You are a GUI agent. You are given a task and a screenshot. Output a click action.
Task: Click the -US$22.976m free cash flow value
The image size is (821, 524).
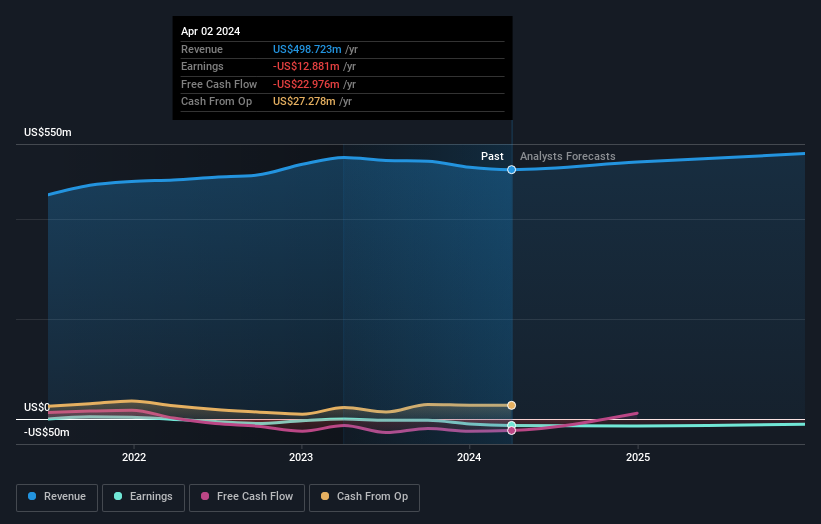[306, 84]
